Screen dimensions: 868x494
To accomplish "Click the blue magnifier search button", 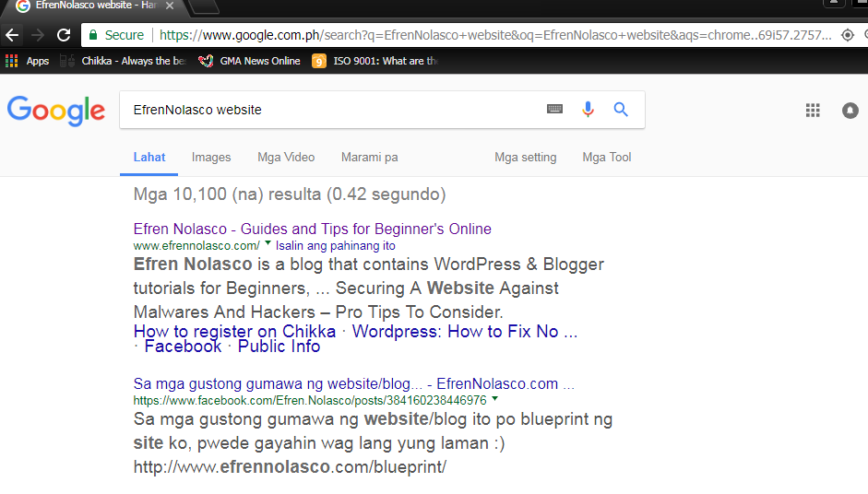I will [621, 110].
